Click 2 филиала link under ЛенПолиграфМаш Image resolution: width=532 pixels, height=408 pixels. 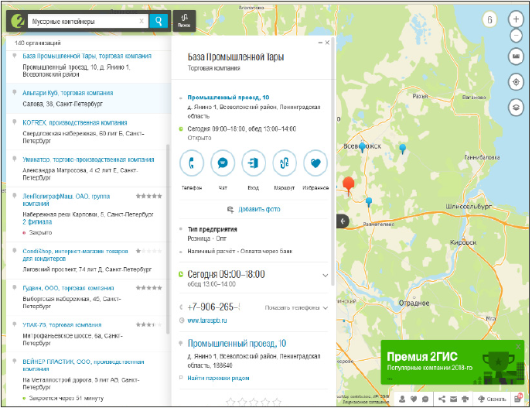coord(37,222)
